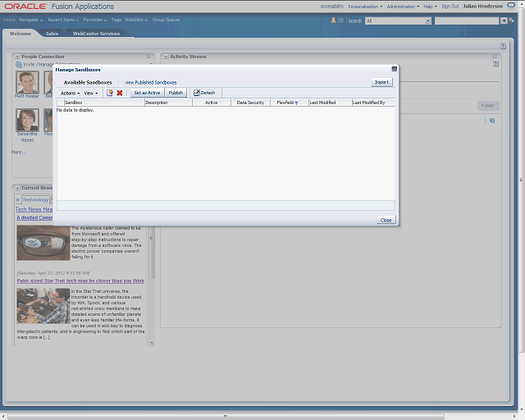
Task: Click Samantha Hayes' profile photo
Action: tap(27, 120)
